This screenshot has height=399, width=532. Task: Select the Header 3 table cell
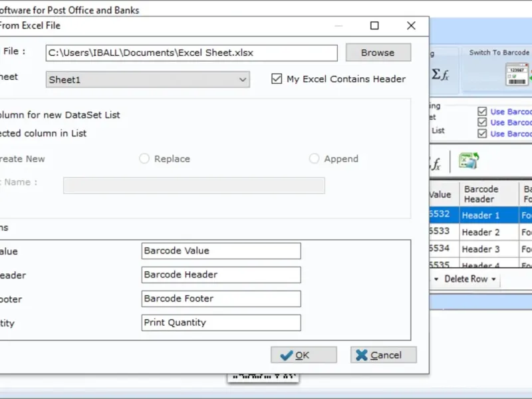pyautogui.click(x=489, y=249)
